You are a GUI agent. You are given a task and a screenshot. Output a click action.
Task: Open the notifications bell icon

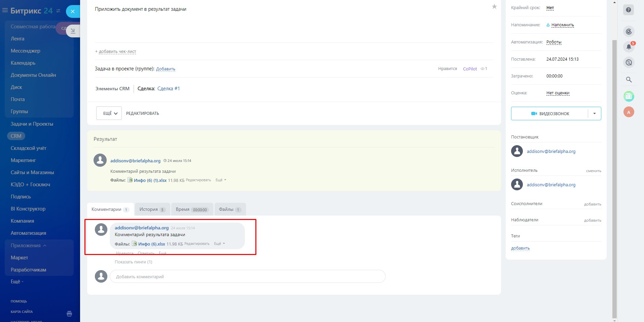click(x=629, y=47)
